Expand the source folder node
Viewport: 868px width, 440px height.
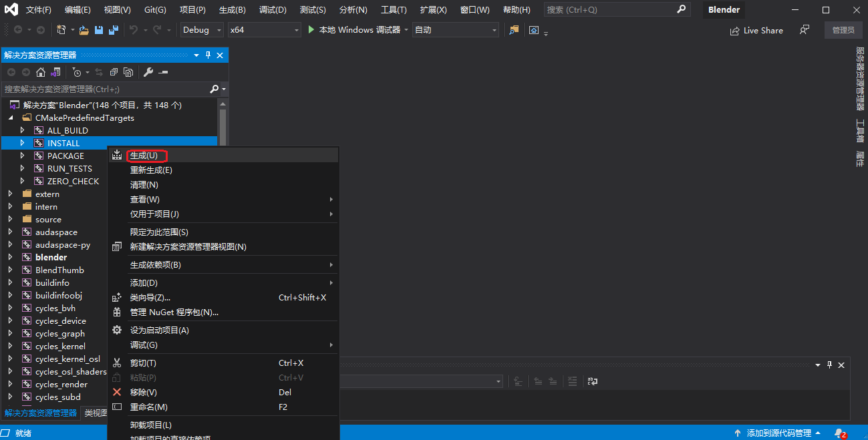(10, 219)
